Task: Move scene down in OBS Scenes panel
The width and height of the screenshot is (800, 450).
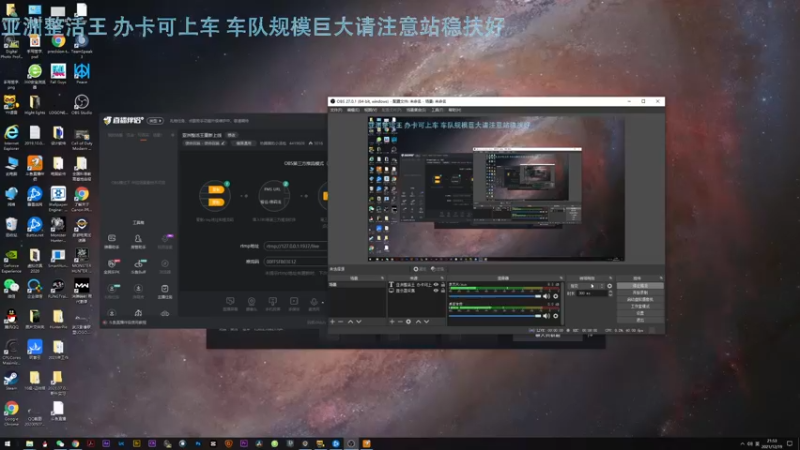Action: click(x=359, y=322)
